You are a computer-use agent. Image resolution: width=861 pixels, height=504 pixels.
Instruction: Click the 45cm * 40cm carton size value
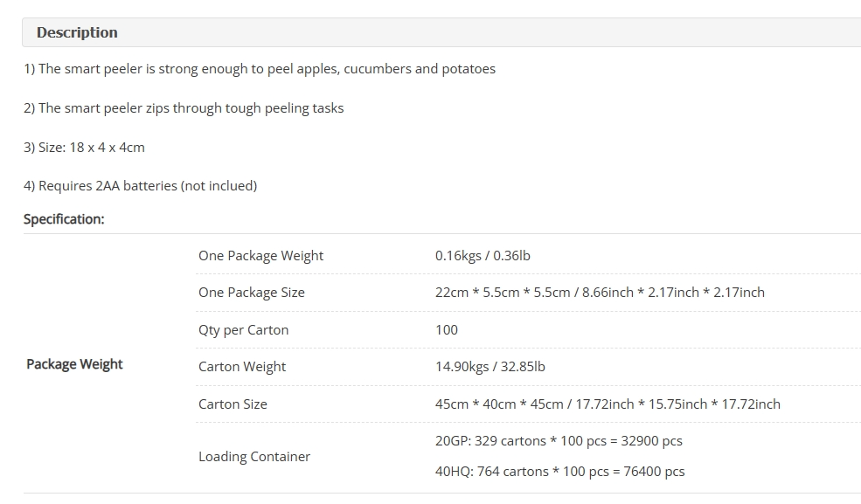click(608, 404)
